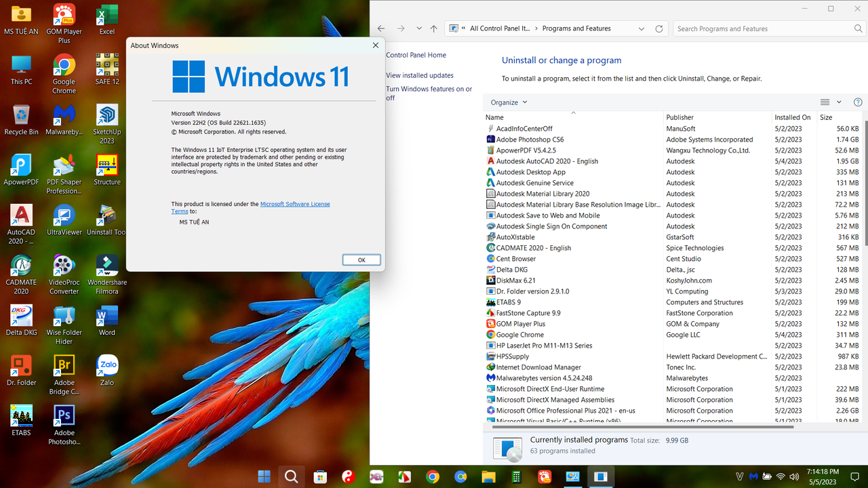868x488 pixels.
Task: Select the Adobe Bridge desktop icon
Action: tap(64, 374)
